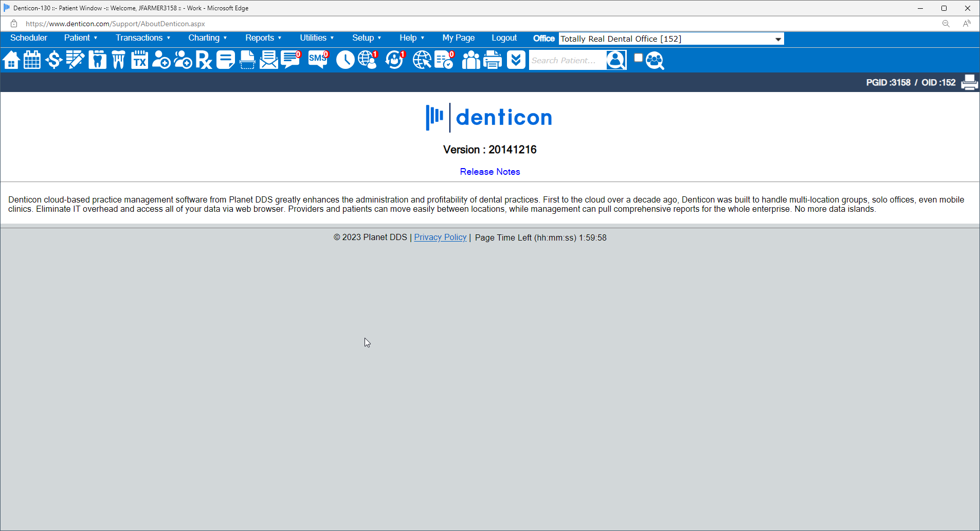Print page via printer icon near OID
The height and width of the screenshot is (531, 980).
coord(969,82)
